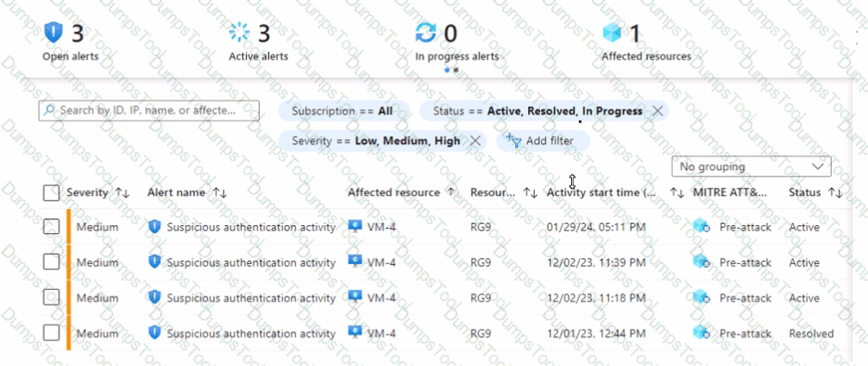Screen dimensions: 868x366
Task: Click the In progress alerts label
Action: [x=456, y=56]
